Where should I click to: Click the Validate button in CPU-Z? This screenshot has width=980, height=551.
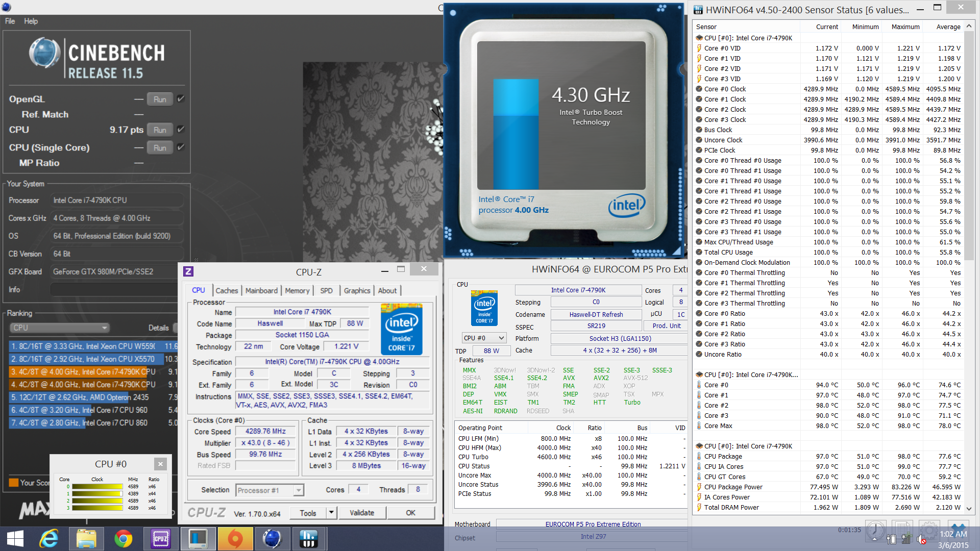point(362,512)
